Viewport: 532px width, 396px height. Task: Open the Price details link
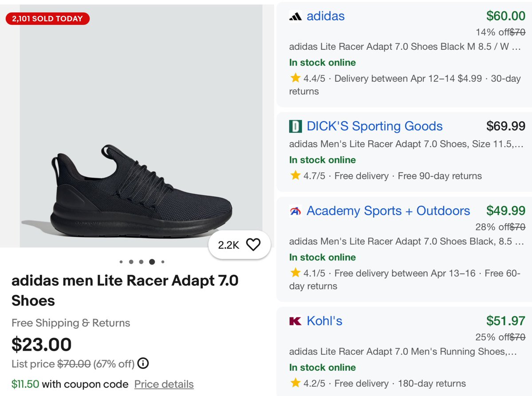click(164, 384)
